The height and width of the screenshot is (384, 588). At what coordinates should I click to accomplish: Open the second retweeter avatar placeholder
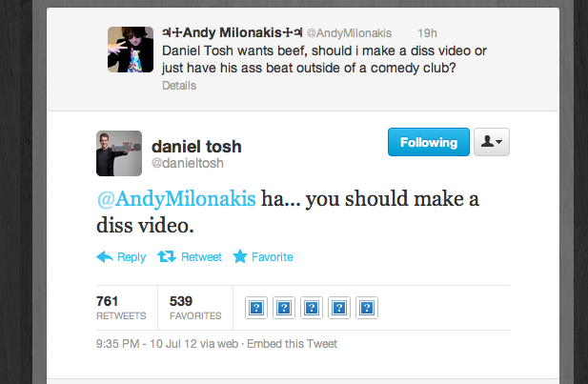pos(284,308)
